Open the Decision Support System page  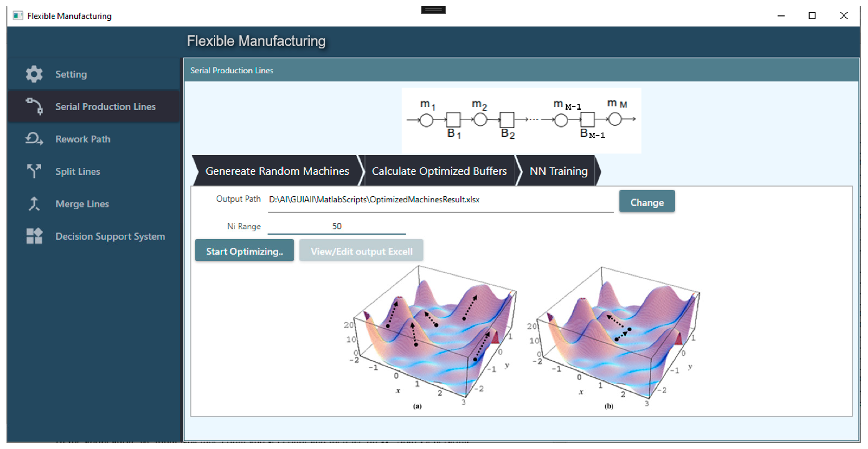click(x=110, y=236)
